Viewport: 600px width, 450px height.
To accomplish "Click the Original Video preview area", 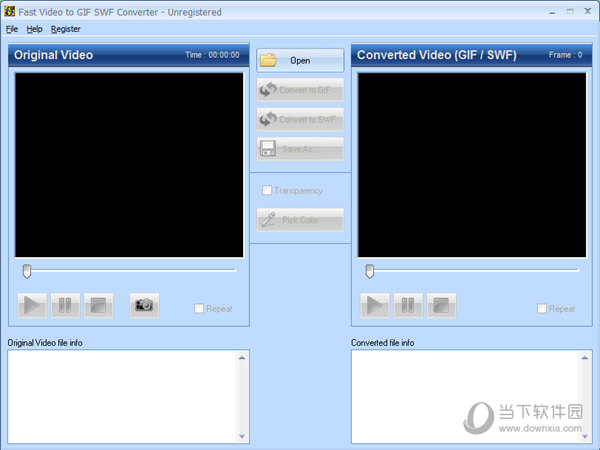I will pyautogui.click(x=129, y=165).
